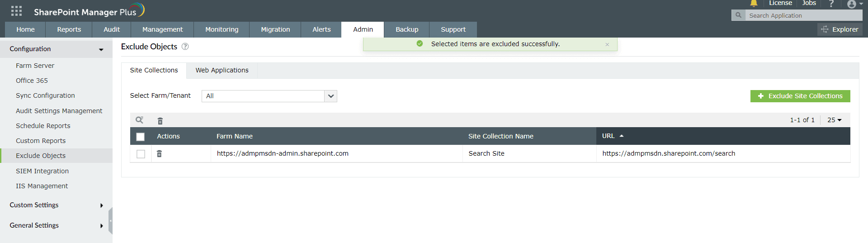Open the app grid launcher icon
Viewport: 868px width, 243px height.
(x=16, y=11)
